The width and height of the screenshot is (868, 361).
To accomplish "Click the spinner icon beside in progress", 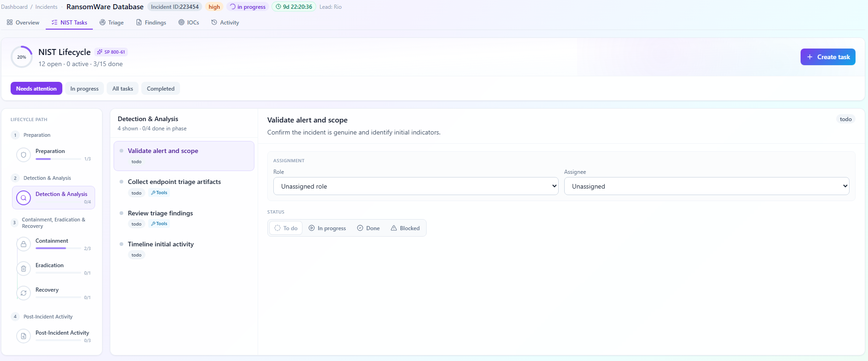I will coord(233,7).
